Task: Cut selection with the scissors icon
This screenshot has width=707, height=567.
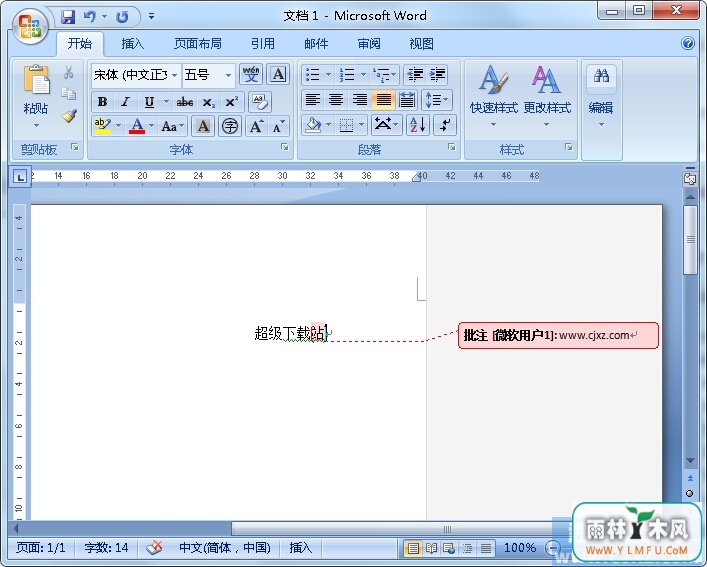Action: [69, 72]
